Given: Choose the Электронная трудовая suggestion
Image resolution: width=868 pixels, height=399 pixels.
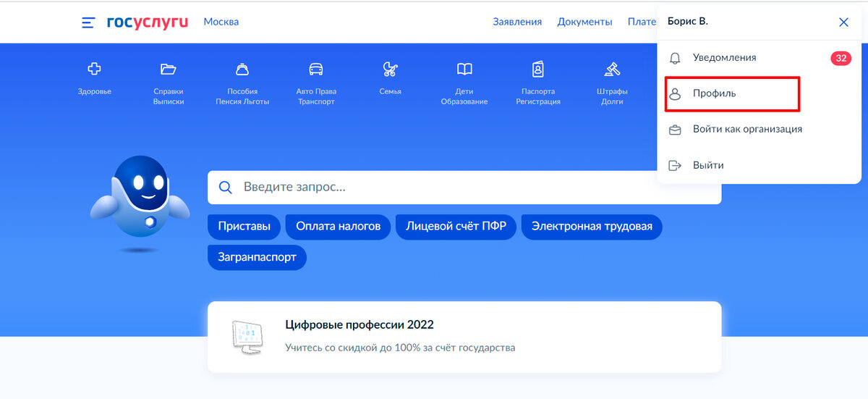Looking at the screenshot, I should (x=592, y=227).
